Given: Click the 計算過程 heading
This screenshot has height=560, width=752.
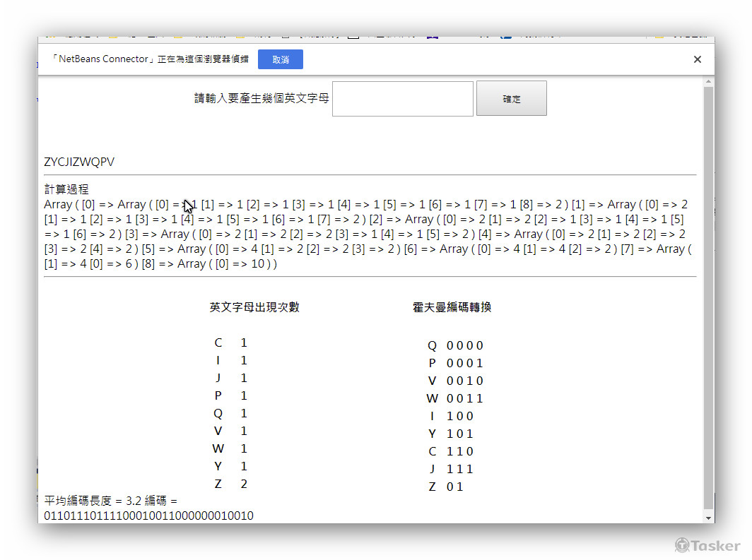Looking at the screenshot, I should click(x=66, y=189).
